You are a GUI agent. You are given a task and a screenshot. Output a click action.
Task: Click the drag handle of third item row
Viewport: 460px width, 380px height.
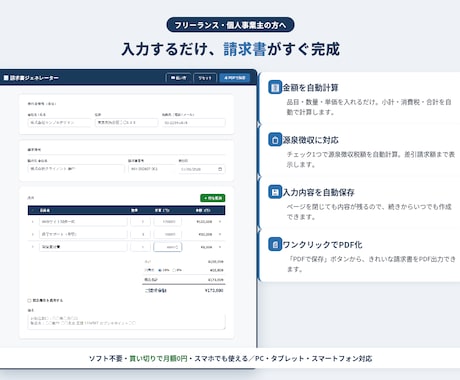32,247
